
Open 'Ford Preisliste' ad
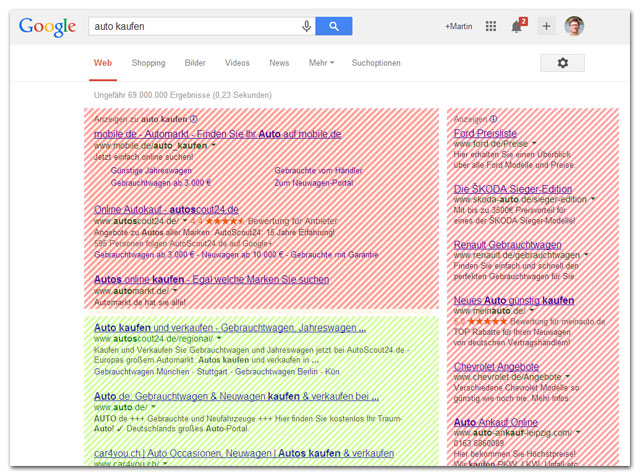485,133
